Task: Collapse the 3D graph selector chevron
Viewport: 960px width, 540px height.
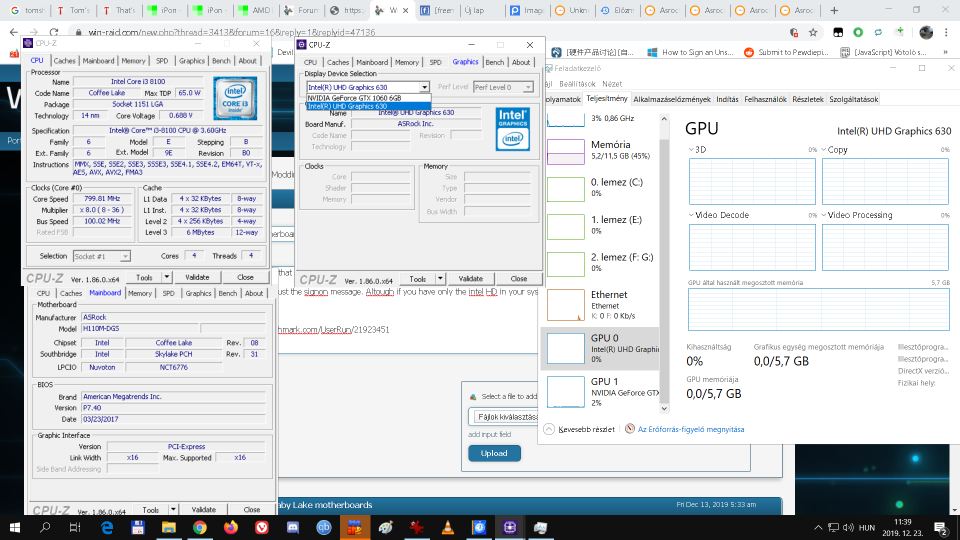Action: pyautogui.click(x=691, y=149)
